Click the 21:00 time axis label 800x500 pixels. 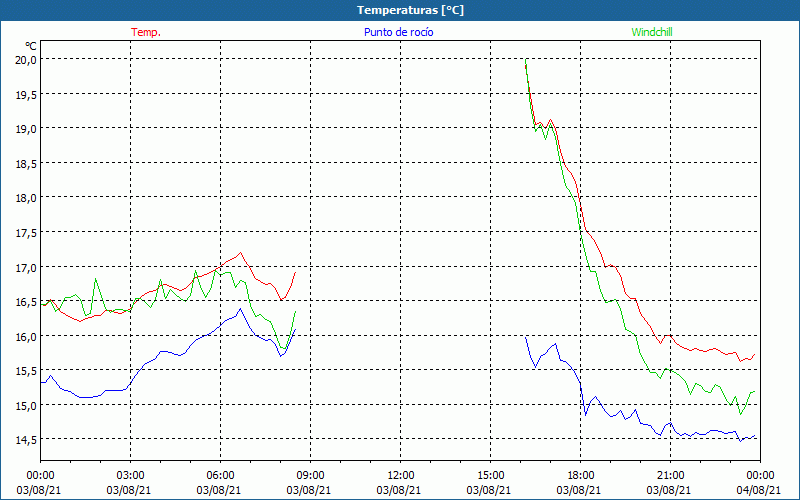click(670, 476)
